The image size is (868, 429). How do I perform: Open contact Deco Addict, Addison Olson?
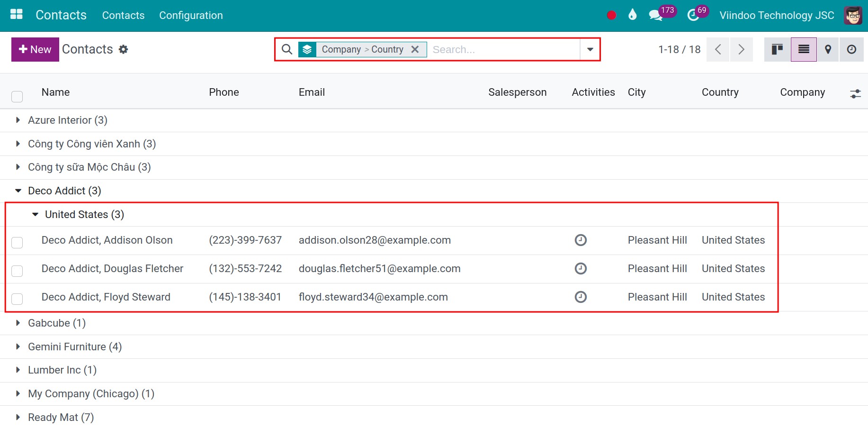pyautogui.click(x=107, y=240)
